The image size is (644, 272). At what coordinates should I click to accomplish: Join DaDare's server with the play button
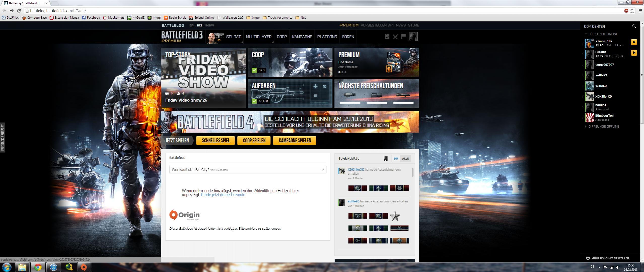pos(634,53)
